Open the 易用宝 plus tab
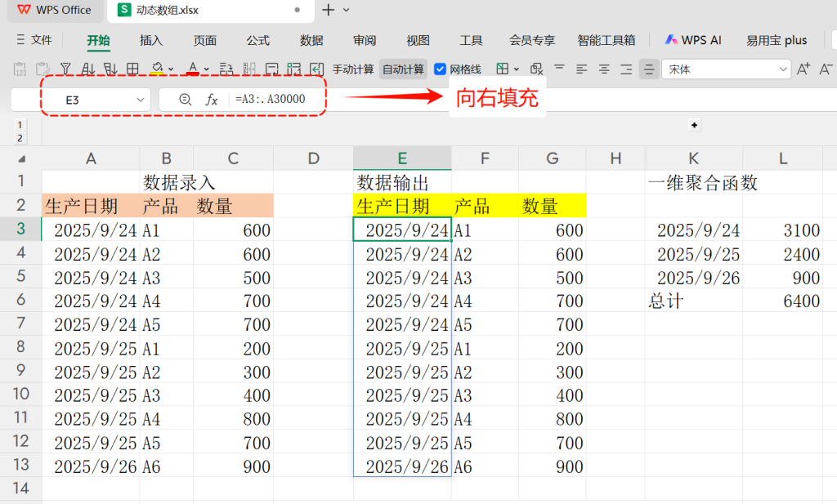 point(777,41)
